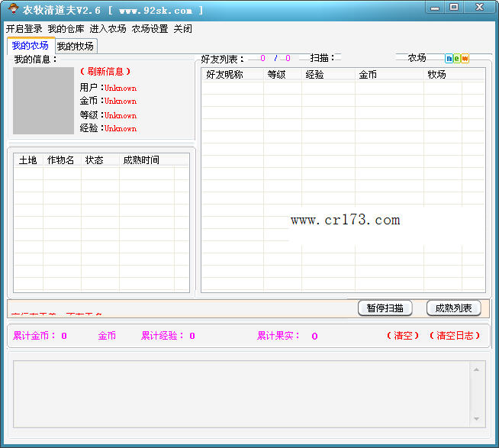
Task: Click the 累计果实 label
Action: [x=278, y=336]
